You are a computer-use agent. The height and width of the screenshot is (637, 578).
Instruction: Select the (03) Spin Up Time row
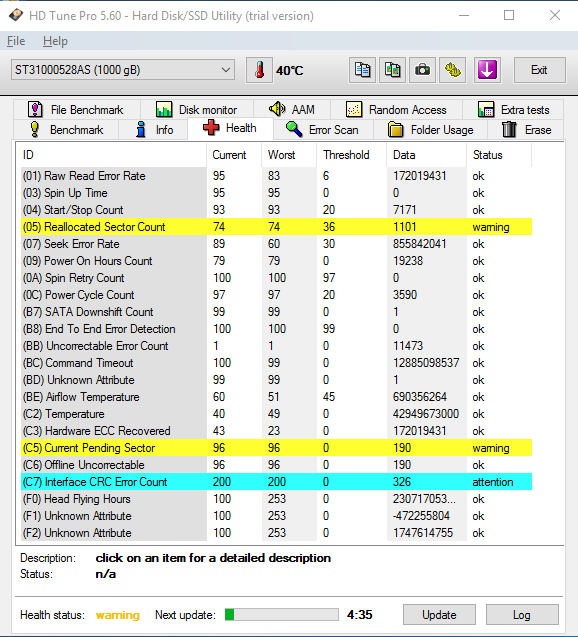276,193
